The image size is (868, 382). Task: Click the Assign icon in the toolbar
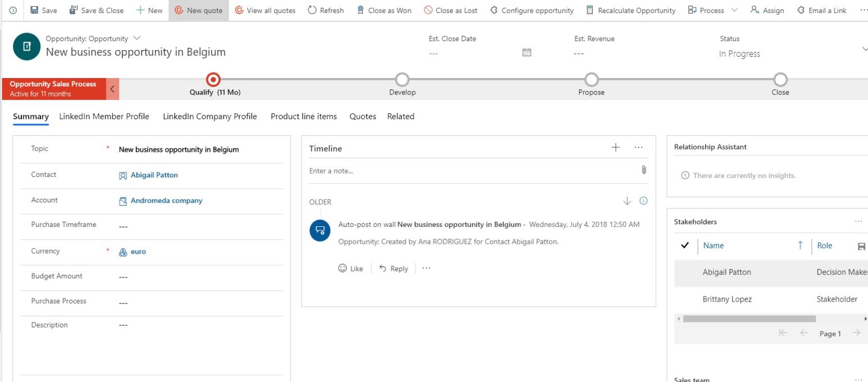(767, 10)
